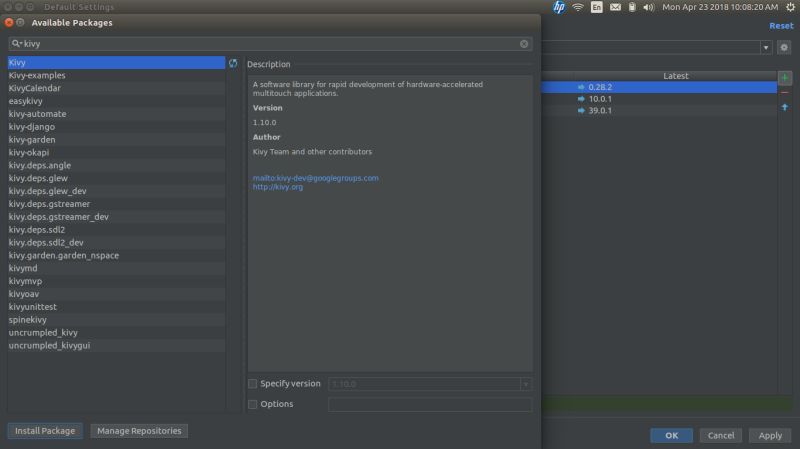This screenshot has height=449, width=800.
Task: Select kivy.deps.glew package
Action: coord(116,178)
